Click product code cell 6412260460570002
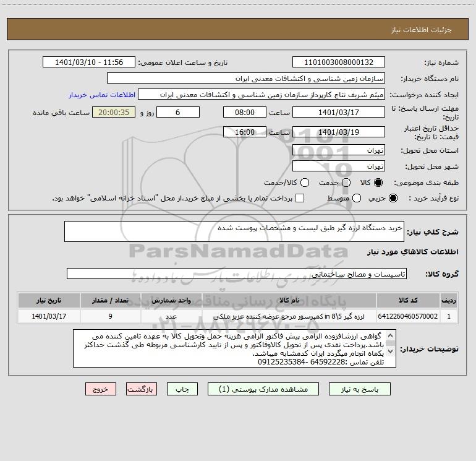476x461 pixels. click(408, 316)
